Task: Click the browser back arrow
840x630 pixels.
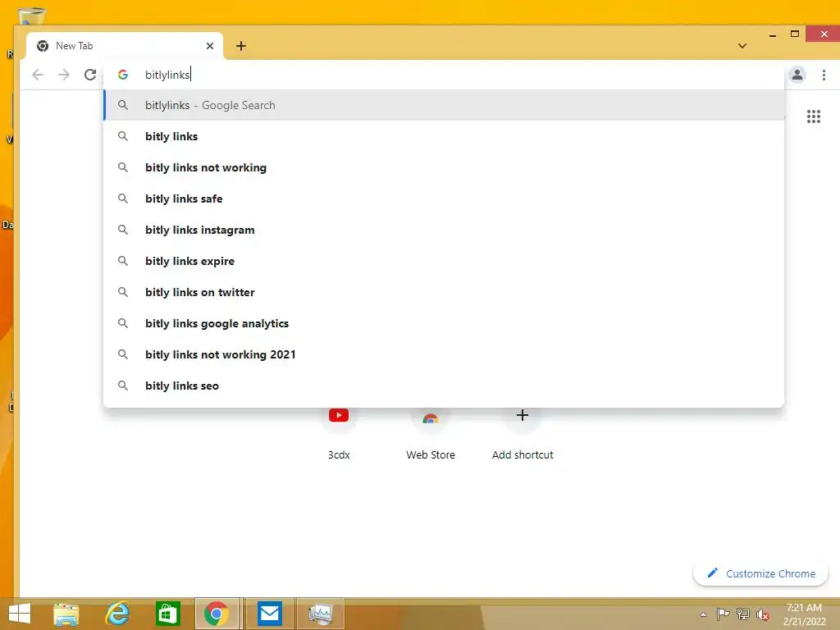Action: 38,75
